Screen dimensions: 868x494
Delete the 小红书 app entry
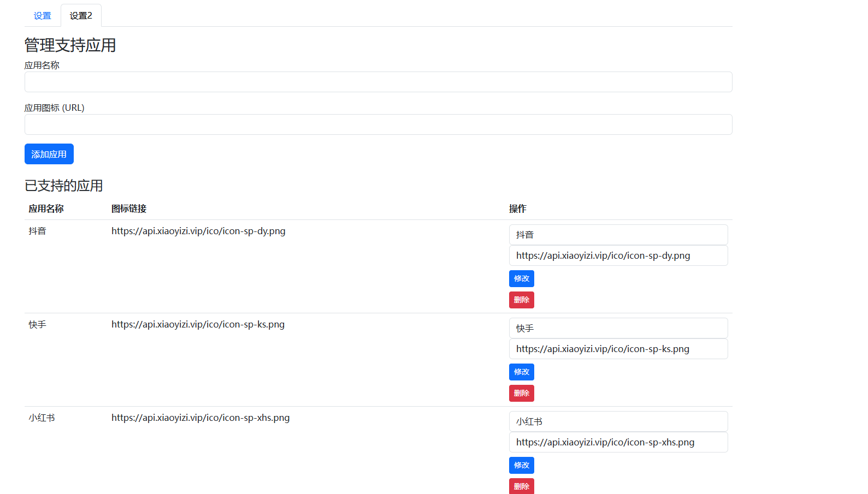(521, 486)
